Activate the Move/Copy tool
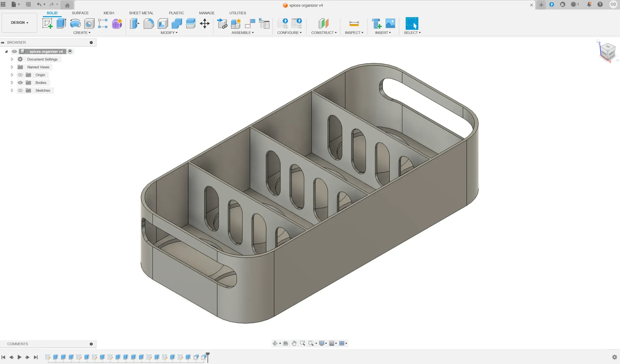 tap(205, 24)
